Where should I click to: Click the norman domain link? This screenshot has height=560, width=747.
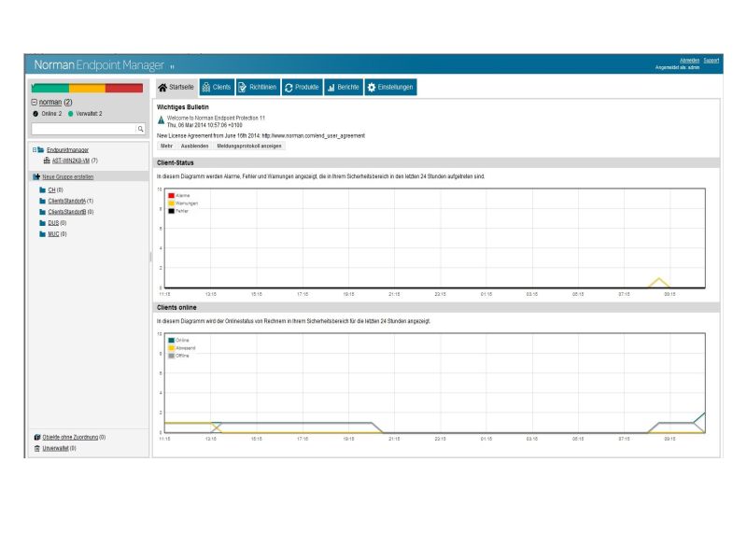pyautogui.click(x=50, y=102)
